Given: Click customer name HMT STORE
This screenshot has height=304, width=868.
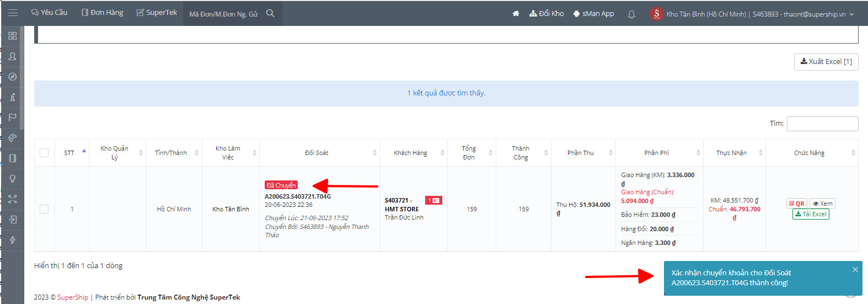Looking at the screenshot, I should tap(401, 209).
